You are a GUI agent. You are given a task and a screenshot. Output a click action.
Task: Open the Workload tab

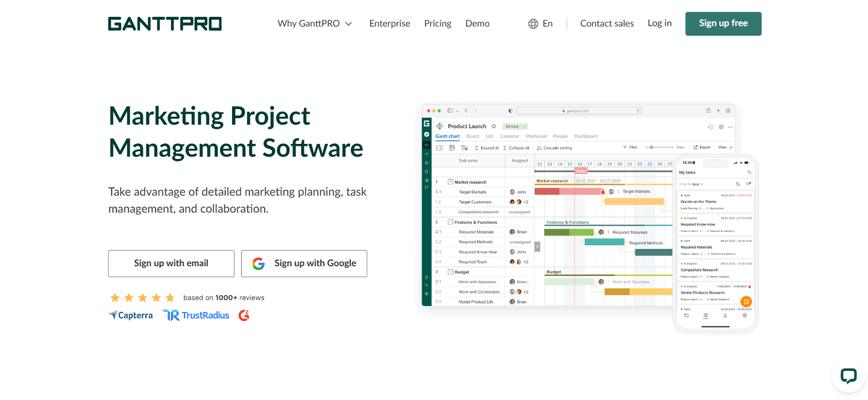click(536, 136)
